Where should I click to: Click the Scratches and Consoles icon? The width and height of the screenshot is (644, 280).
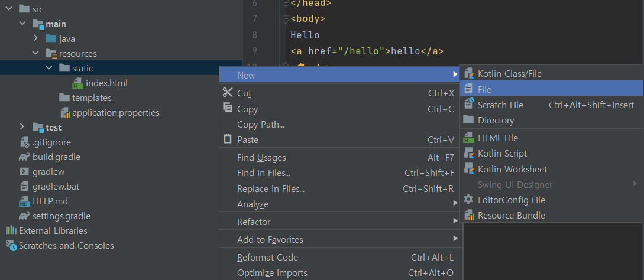pyautogui.click(x=11, y=246)
